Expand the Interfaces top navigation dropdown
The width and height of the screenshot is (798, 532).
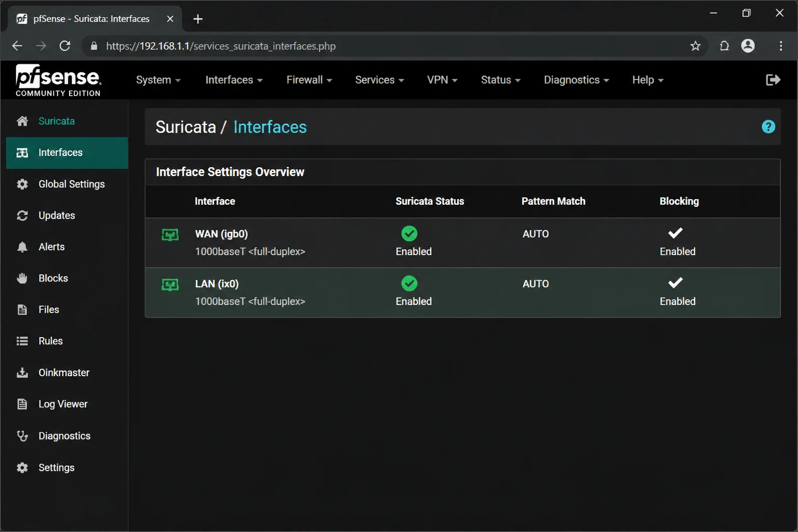(234, 80)
